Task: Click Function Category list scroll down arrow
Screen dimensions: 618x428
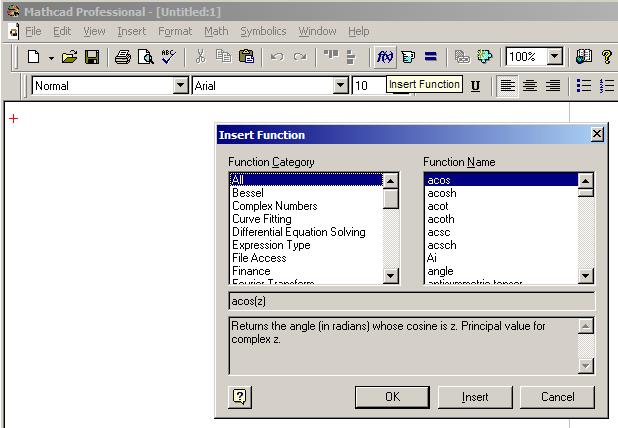Action: 391,276
